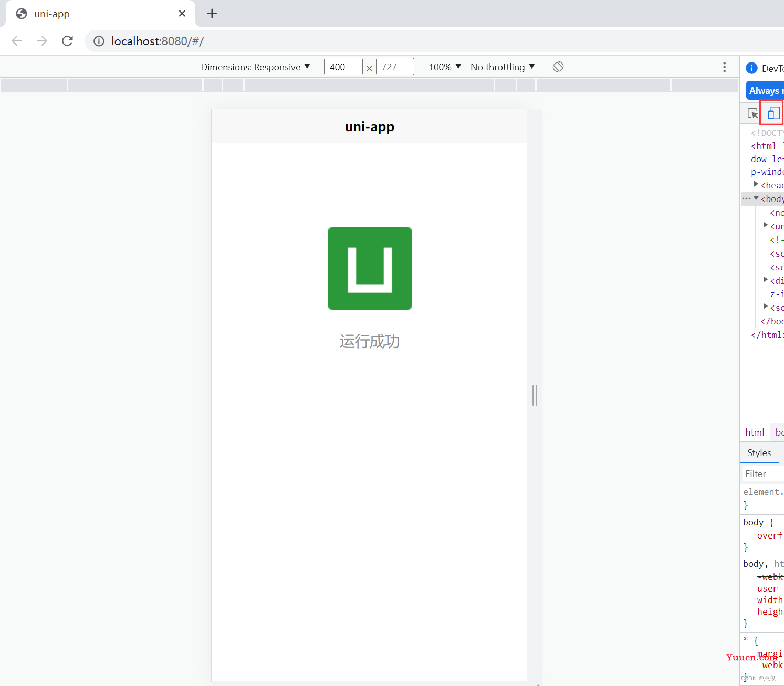Viewport: 784px width, 686px height.
Task: Click the user- property in Styles
Action: (770, 588)
